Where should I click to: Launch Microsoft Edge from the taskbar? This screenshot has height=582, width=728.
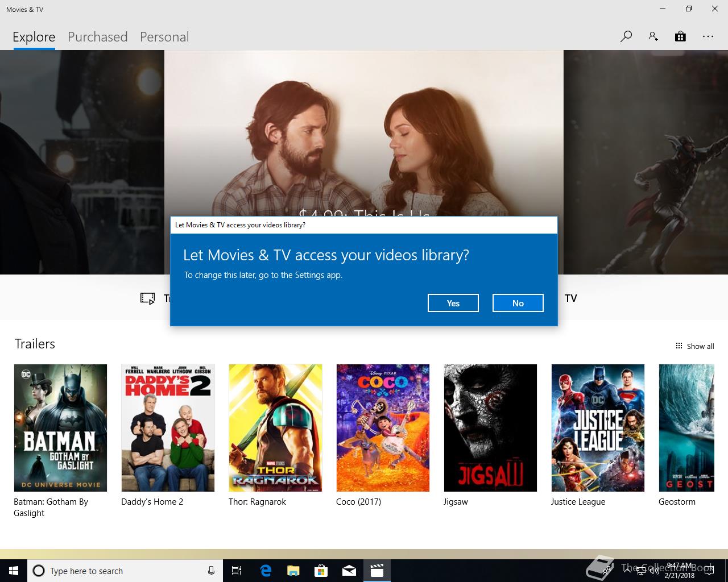pos(266,571)
